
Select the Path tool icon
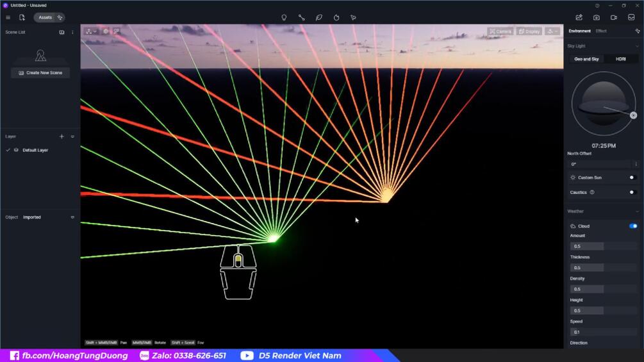click(x=301, y=18)
